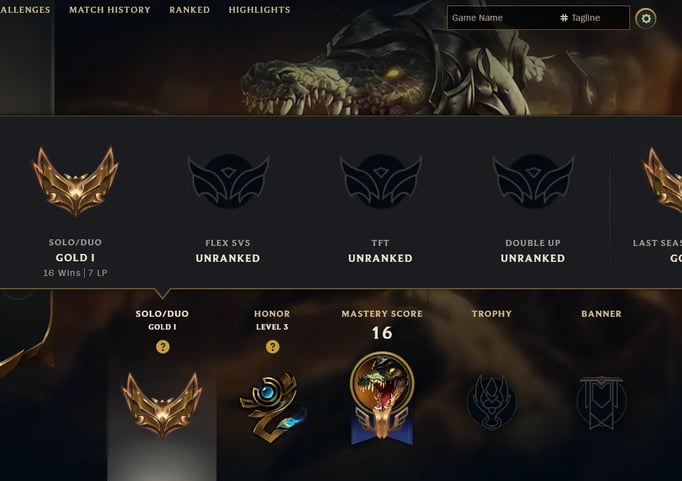Open the Match History tab
The height and width of the screenshot is (481, 682).
pos(110,10)
